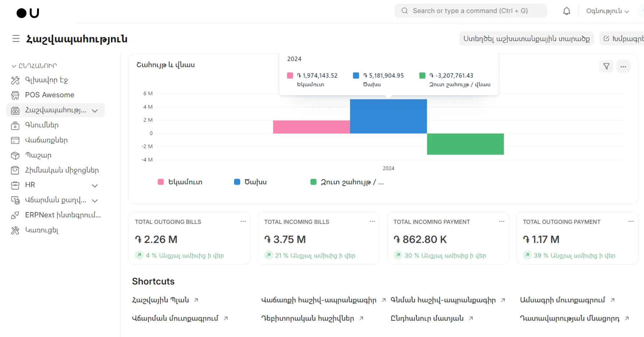The width and height of the screenshot is (644, 337).
Task: Click the Պաշար box icon
Action: [15, 155]
